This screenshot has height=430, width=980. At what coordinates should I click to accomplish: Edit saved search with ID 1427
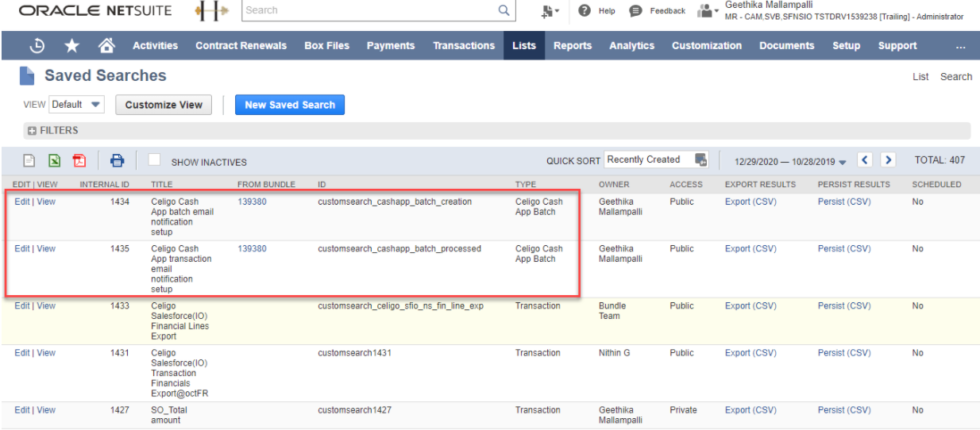pyautogui.click(x=22, y=411)
